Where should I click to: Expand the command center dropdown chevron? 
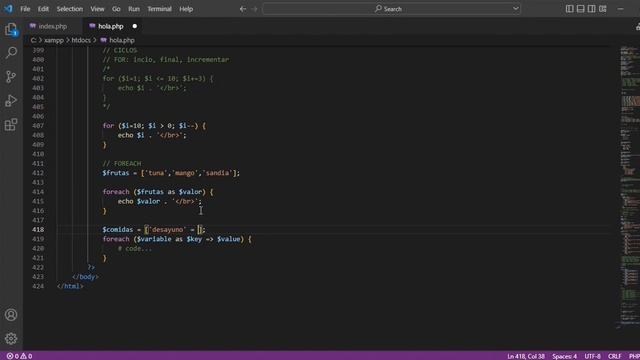(x=516, y=9)
